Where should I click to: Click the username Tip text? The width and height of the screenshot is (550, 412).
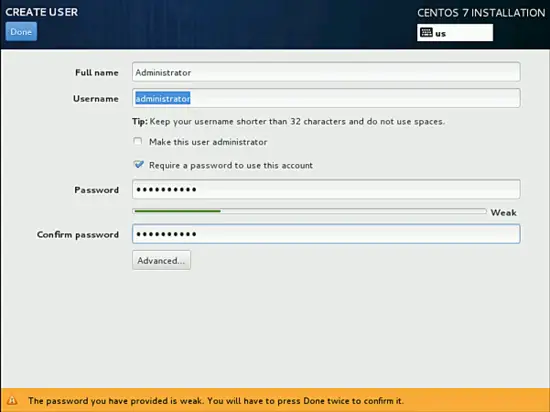[x=288, y=122]
